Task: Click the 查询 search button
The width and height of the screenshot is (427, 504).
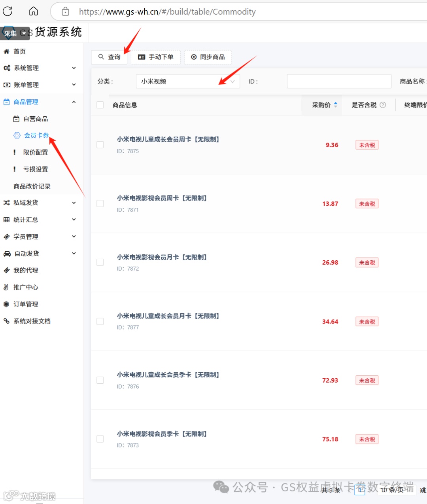Action: [110, 57]
